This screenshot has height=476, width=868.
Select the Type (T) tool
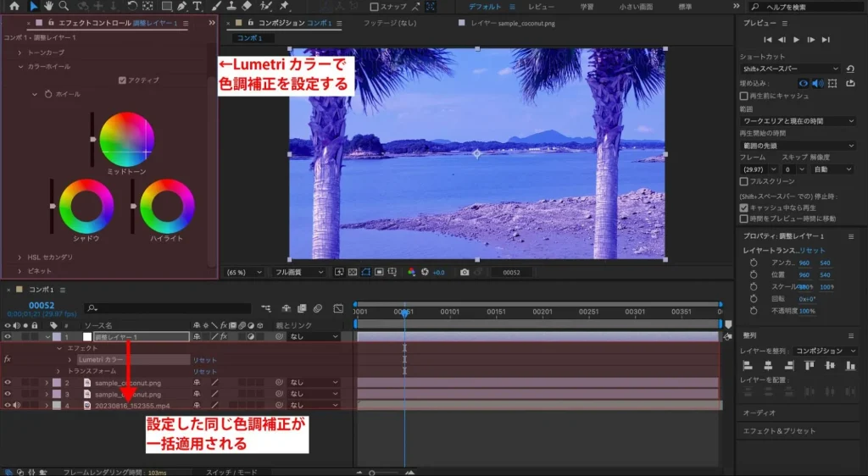[197, 6]
